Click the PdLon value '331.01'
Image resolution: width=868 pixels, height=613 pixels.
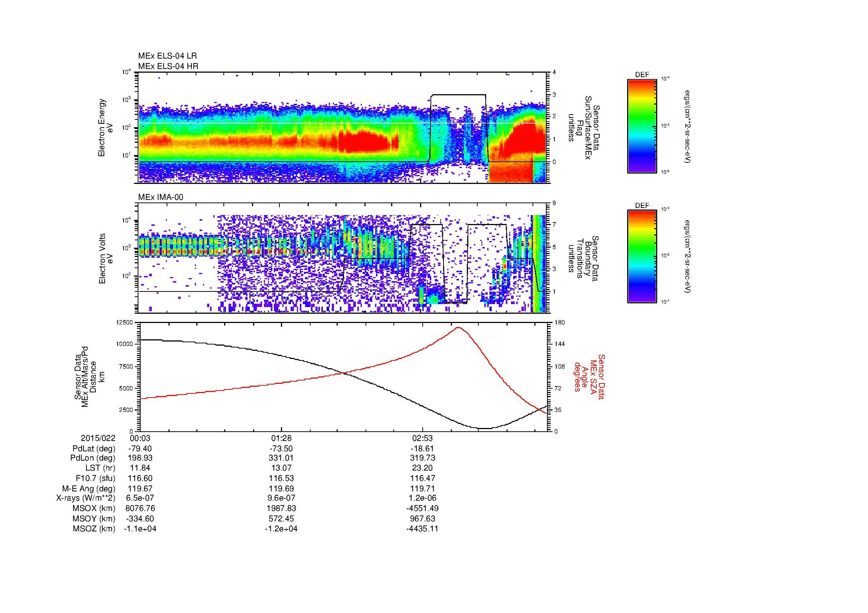tap(281, 458)
